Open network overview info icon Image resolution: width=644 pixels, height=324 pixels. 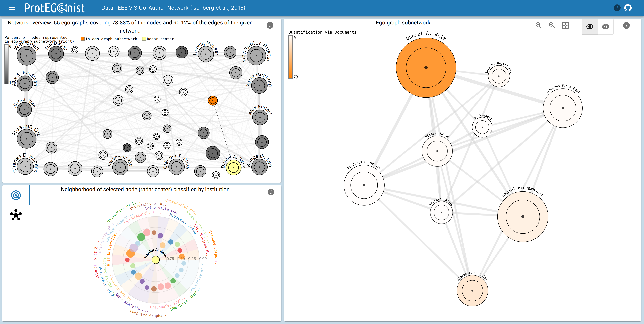click(x=270, y=25)
